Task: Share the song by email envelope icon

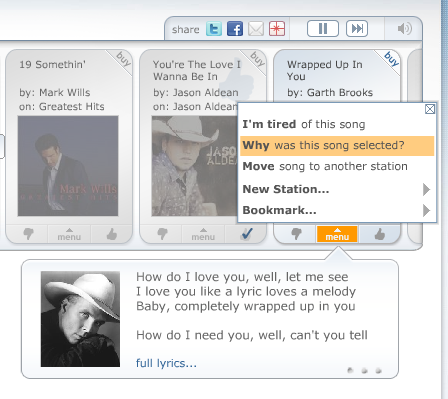Action: pyautogui.click(x=256, y=29)
